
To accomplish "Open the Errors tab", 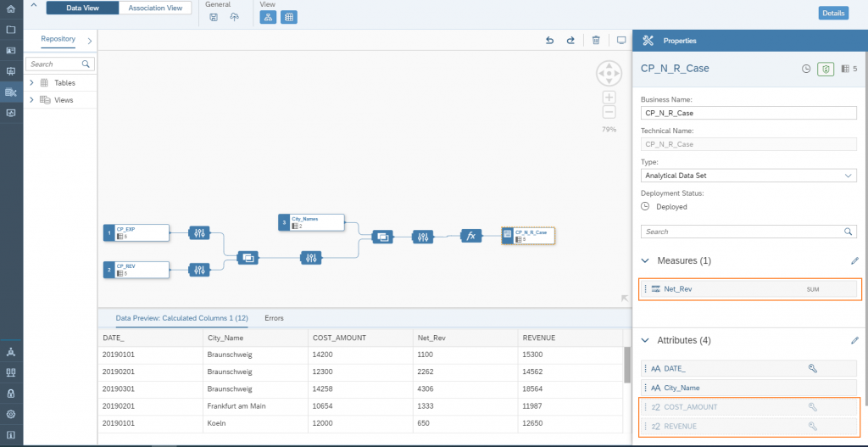I will point(274,318).
